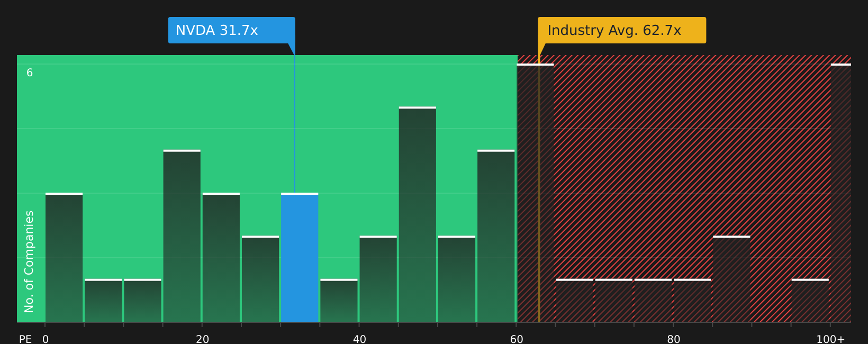The image size is (868, 344).
Task: Select the blue highlighted NVDA bar
Action: pos(300,257)
